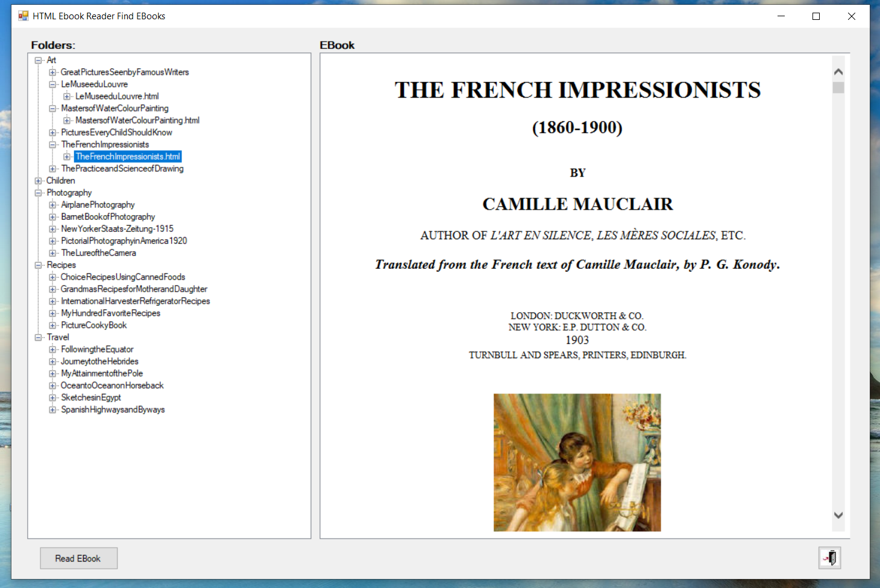Expand MastersofWaterColourPainting.html node
The width and height of the screenshot is (880, 588).
point(67,120)
